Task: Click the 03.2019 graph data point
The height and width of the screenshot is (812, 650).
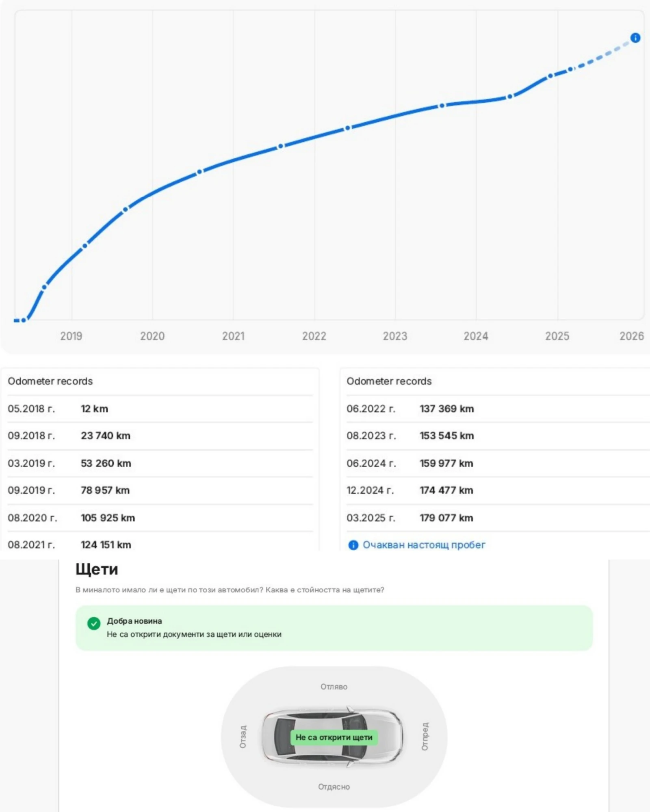Action: 84,246
